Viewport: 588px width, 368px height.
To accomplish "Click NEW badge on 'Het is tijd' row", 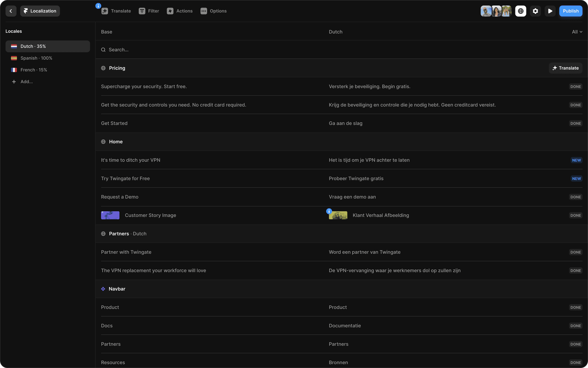I will (x=576, y=160).
